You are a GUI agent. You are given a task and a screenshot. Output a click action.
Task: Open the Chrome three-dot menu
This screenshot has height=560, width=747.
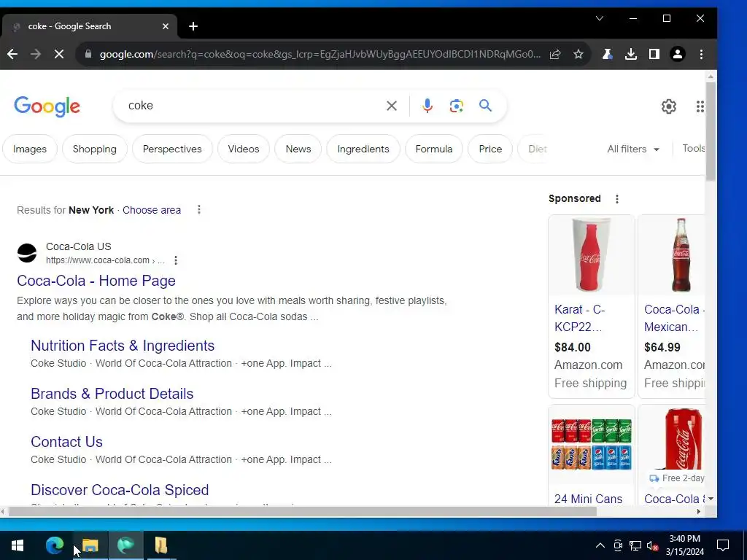[701, 54]
